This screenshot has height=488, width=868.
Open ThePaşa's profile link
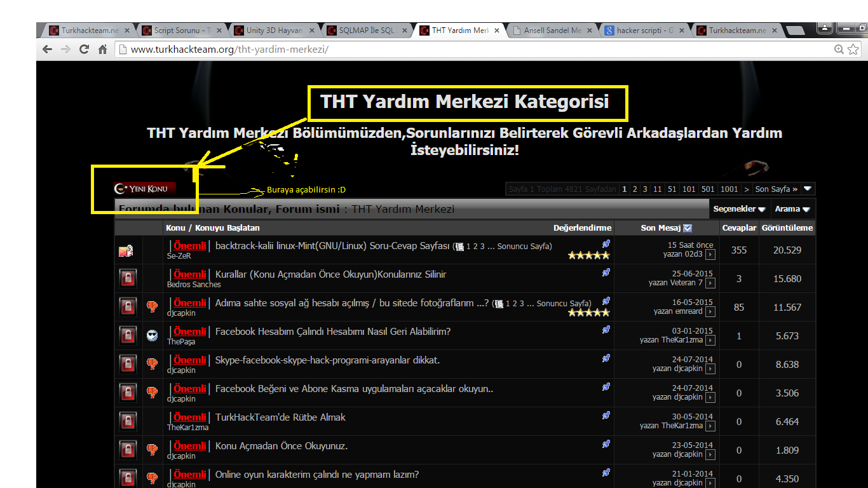(181, 342)
